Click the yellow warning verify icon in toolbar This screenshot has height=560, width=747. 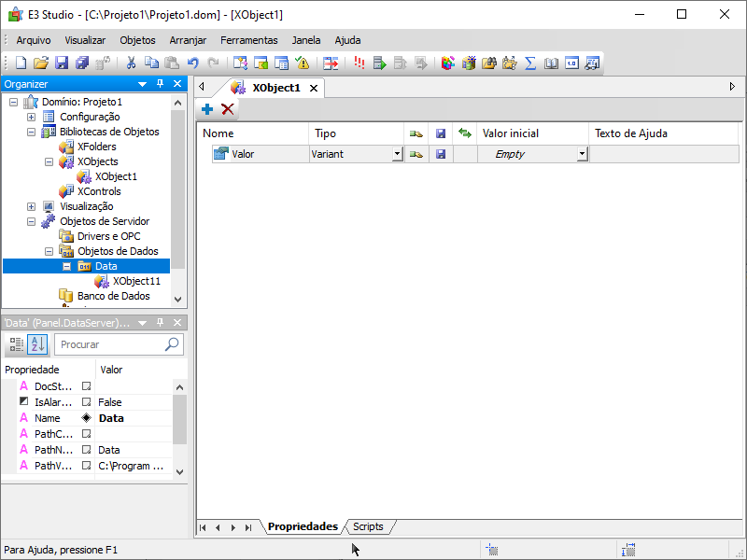[x=302, y=63]
